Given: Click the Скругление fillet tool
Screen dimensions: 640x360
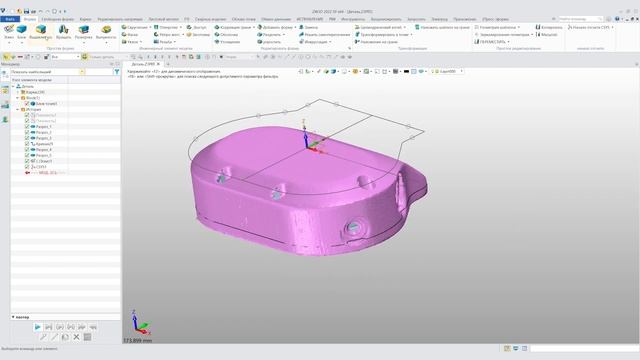Looking at the screenshot, I should click(134, 27).
